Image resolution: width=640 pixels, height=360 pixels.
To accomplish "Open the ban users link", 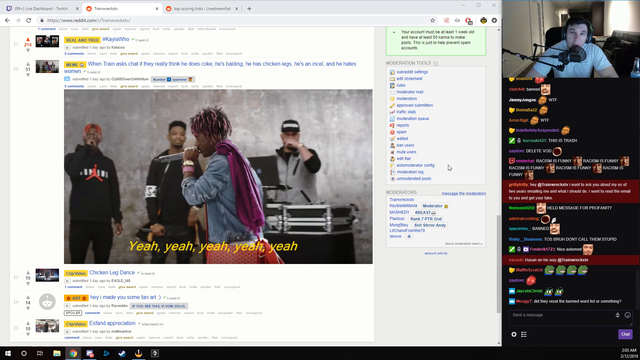I will coord(405,145).
